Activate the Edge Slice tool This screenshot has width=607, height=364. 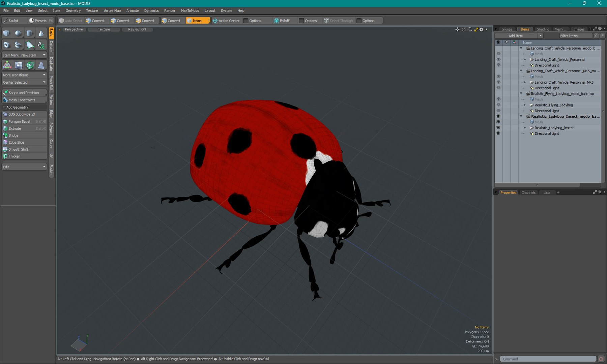tap(24, 142)
